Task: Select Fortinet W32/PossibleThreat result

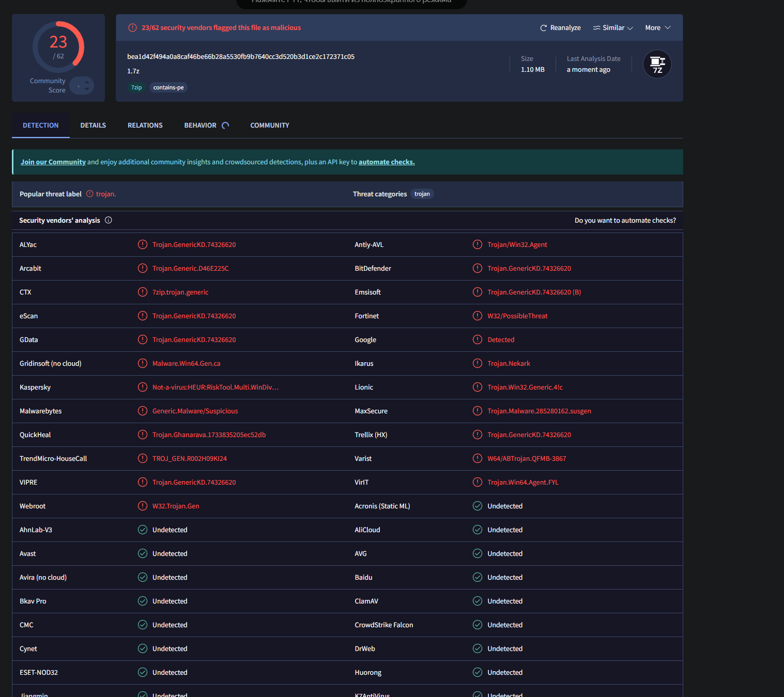Action: point(517,316)
